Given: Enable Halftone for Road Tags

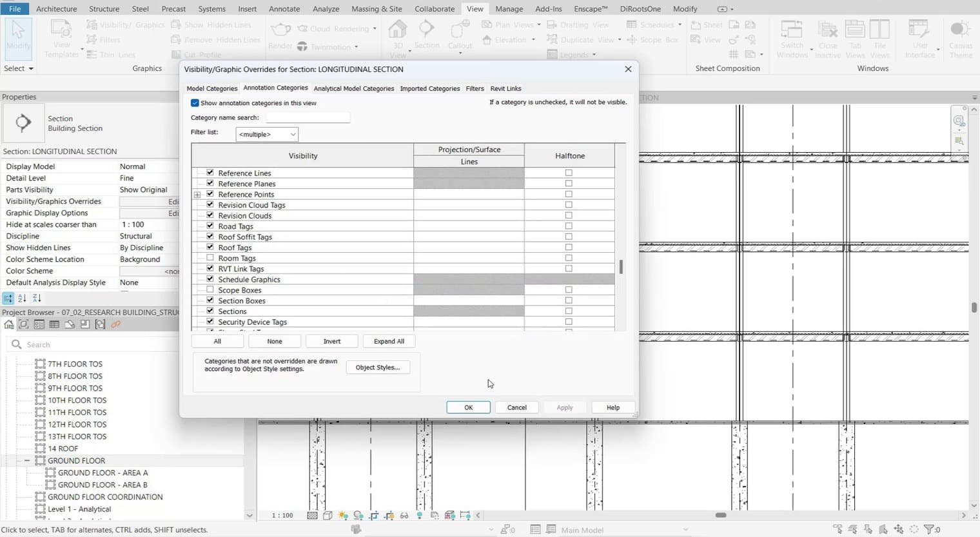Looking at the screenshot, I should [x=569, y=226].
